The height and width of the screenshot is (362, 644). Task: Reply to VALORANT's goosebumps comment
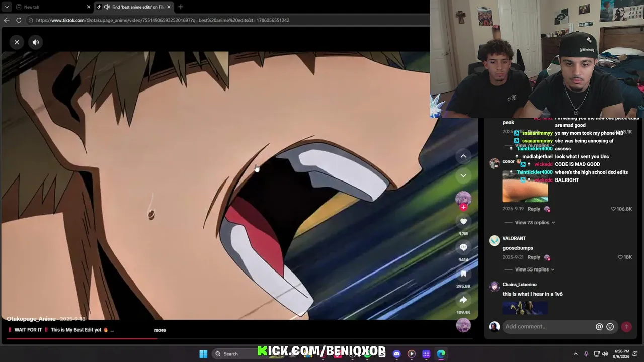[534, 257]
